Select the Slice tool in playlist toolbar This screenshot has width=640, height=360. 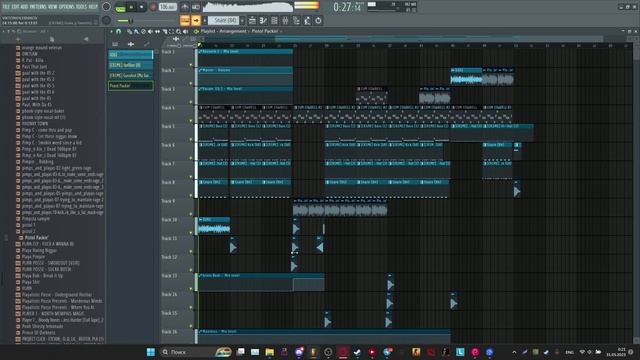(165, 31)
